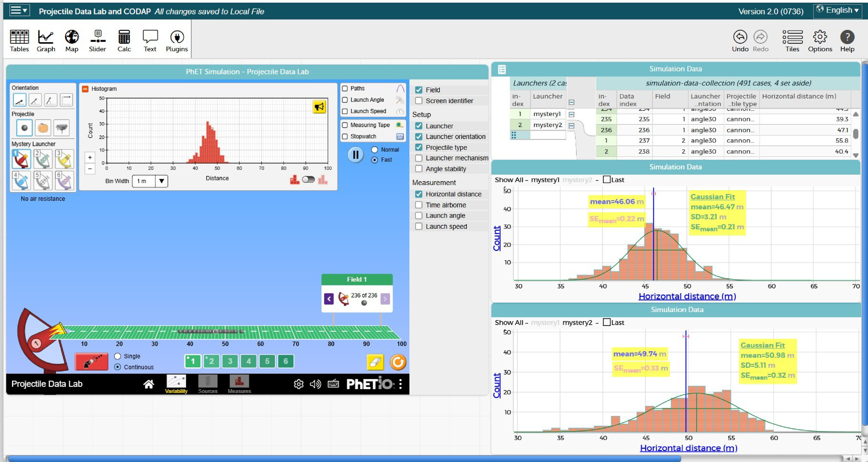868x462 pixels.
Task: Select field 3 button
Action: [x=230, y=361]
